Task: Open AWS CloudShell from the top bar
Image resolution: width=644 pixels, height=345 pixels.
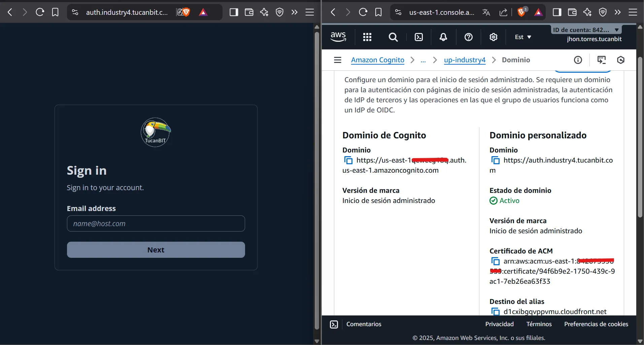Action: click(x=418, y=37)
